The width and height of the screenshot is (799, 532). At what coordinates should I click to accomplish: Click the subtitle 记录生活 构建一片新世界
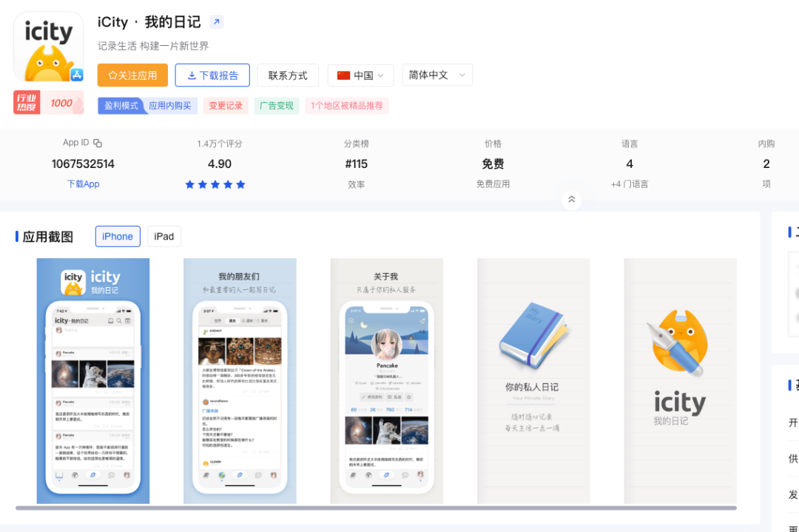click(153, 46)
